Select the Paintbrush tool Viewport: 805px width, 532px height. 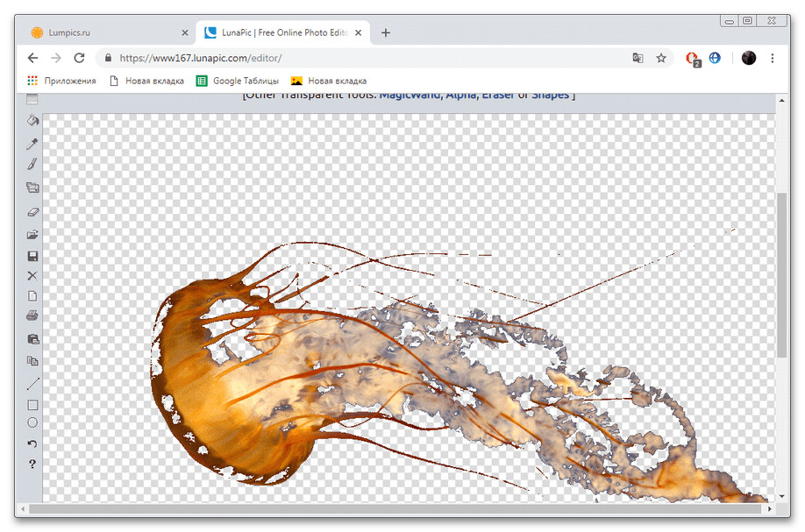pos(32,164)
